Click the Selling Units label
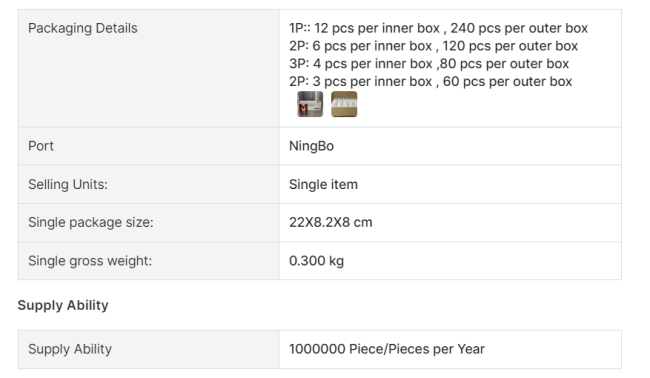The width and height of the screenshot is (650, 378). [x=68, y=184]
